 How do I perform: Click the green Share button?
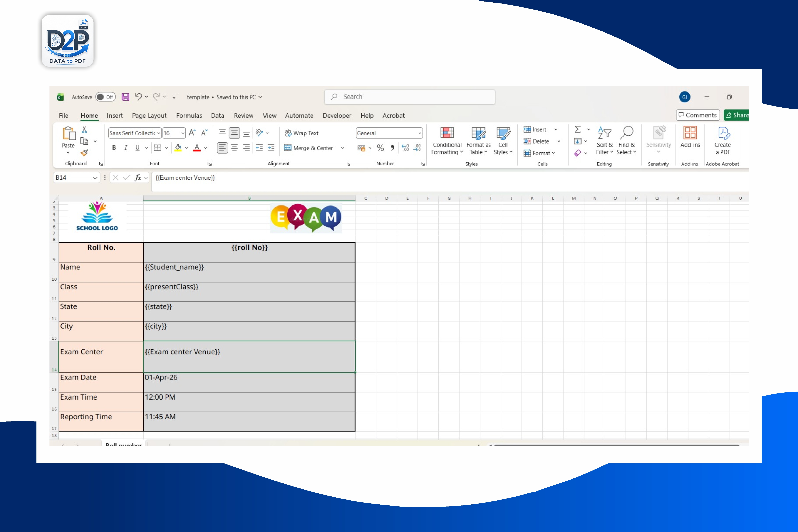tap(736, 115)
